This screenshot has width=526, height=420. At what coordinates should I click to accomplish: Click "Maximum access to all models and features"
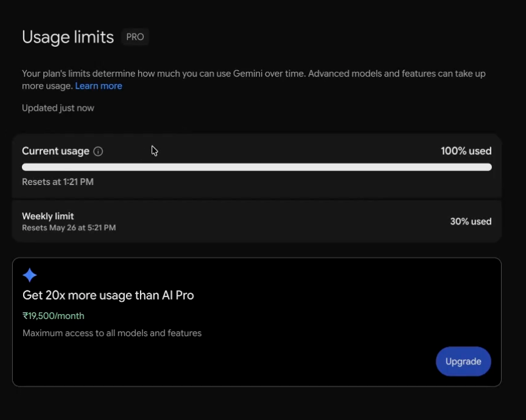(x=112, y=333)
